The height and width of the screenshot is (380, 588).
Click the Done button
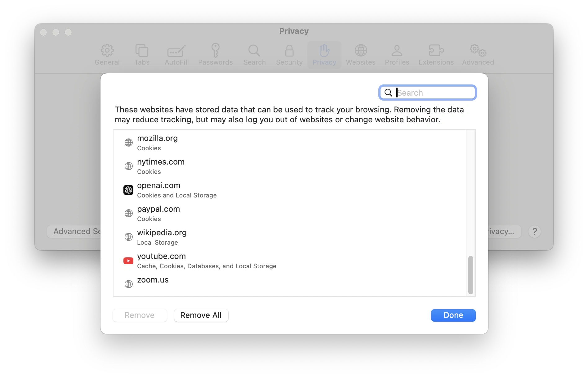click(x=453, y=315)
